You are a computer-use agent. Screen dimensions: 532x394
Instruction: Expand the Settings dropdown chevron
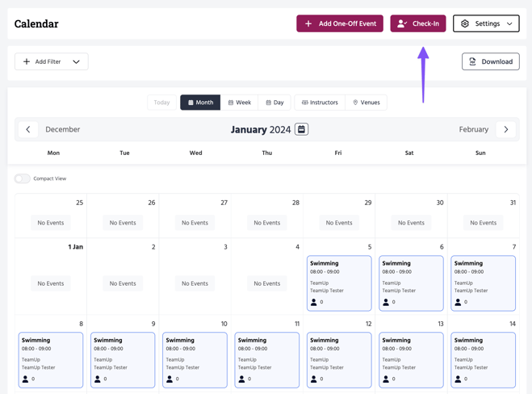509,24
